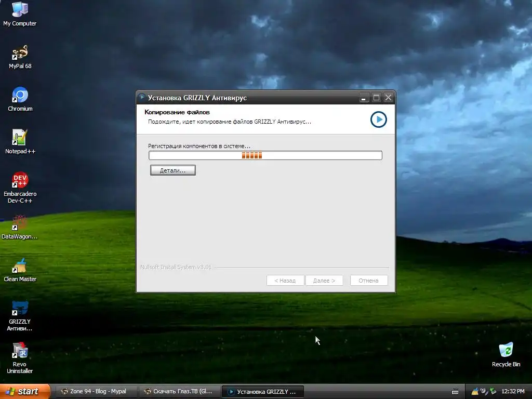Launch Notepad++ desktop shortcut
The height and width of the screenshot is (399, 532).
tap(20, 142)
